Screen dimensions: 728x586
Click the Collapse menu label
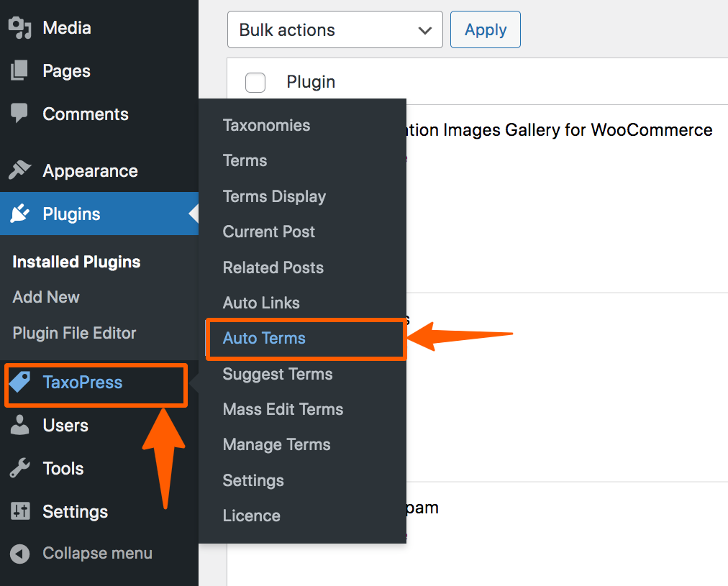pyautogui.click(x=98, y=553)
